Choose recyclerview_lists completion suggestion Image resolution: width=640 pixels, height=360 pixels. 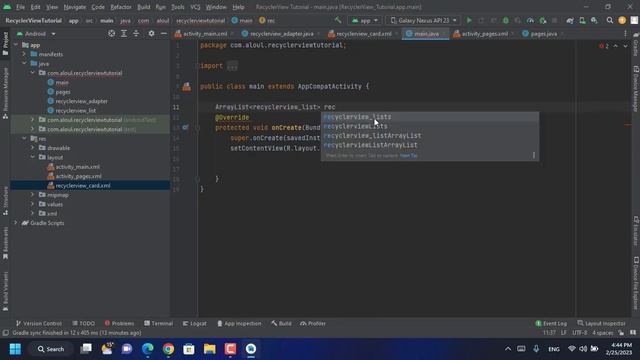pos(429,117)
